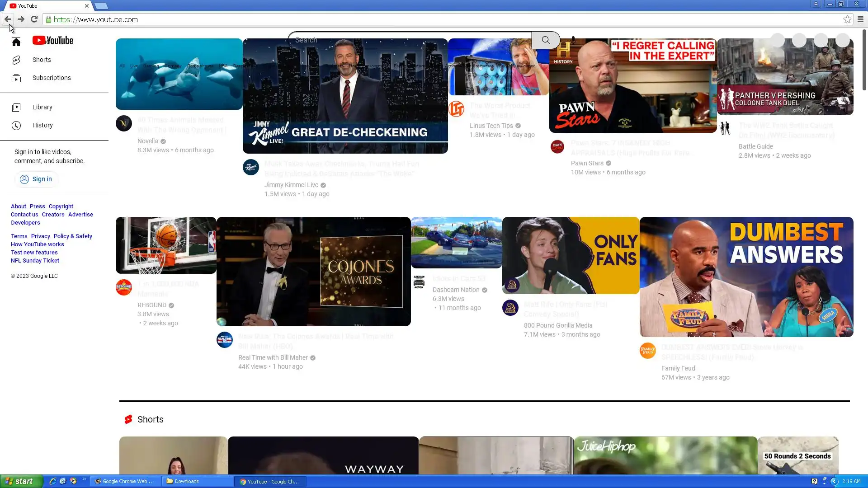This screenshot has height=488, width=868.
Task: Click in the YouTube Search field
Action: [407, 40]
